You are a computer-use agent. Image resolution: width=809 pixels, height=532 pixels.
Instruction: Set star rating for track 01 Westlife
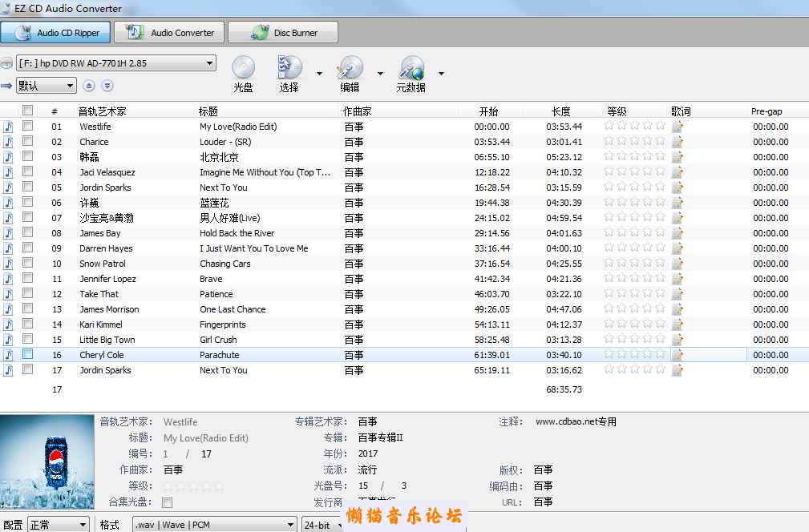coord(634,125)
